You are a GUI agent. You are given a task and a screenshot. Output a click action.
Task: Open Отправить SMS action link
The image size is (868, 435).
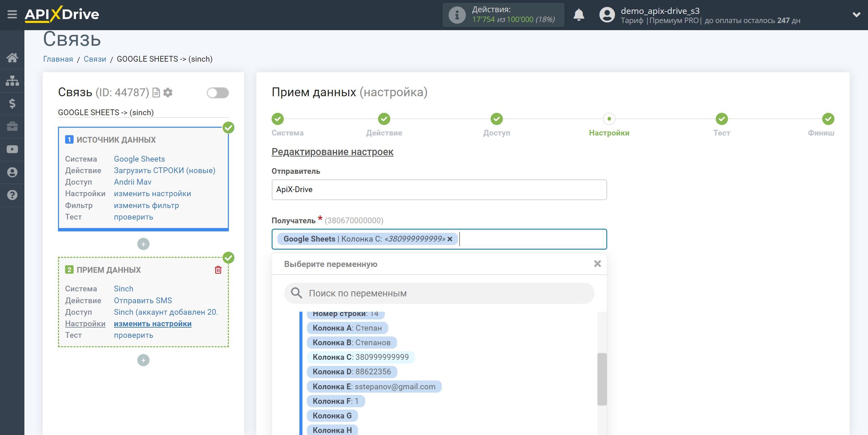[143, 301]
